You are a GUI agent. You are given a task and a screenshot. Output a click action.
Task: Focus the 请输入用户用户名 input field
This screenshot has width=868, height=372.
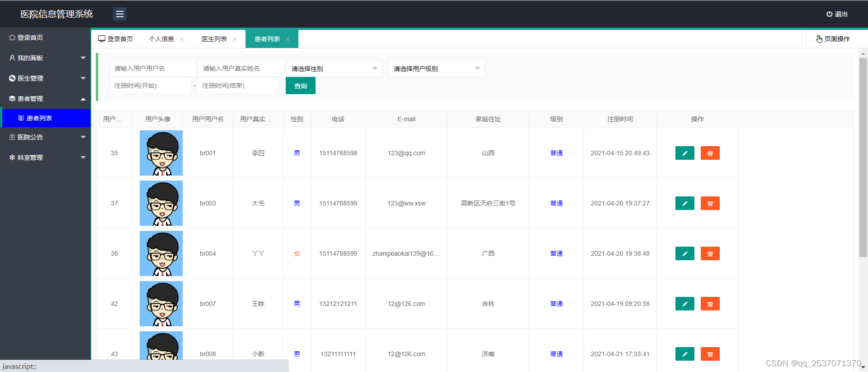click(153, 68)
